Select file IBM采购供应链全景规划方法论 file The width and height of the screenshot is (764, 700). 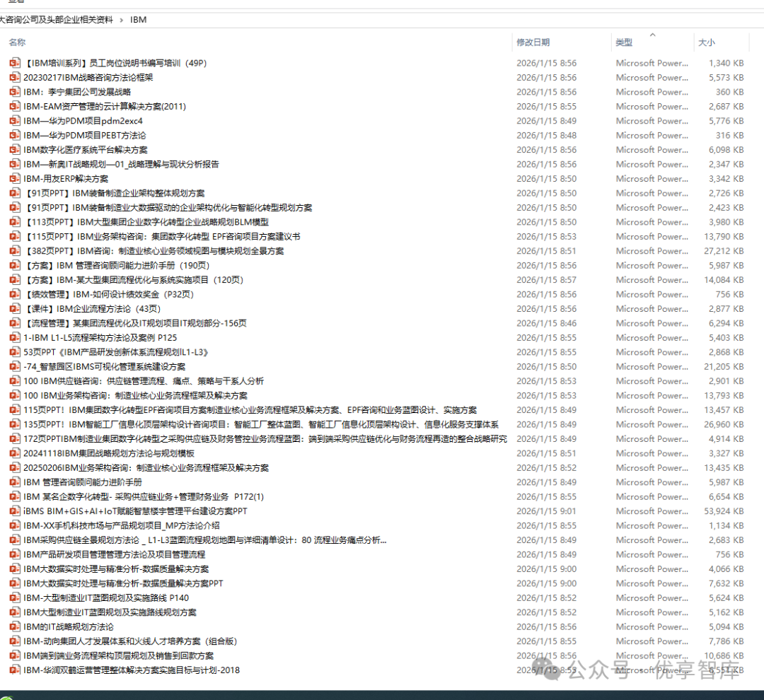point(205,539)
